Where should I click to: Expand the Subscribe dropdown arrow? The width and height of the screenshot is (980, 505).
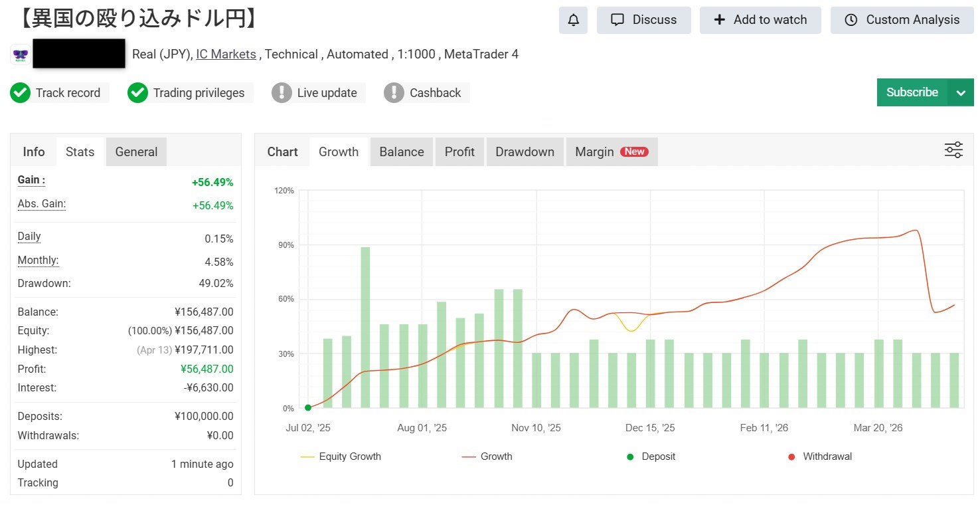point(961,93)
